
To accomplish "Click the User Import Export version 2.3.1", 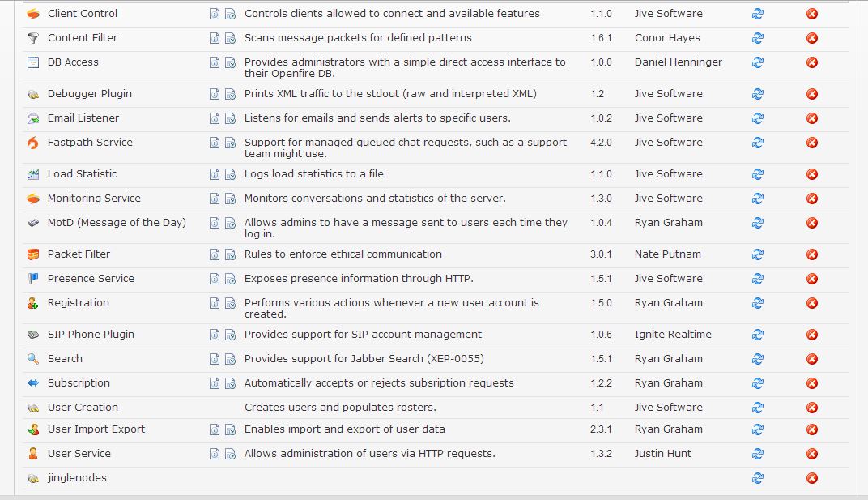I will coord(601,429).
